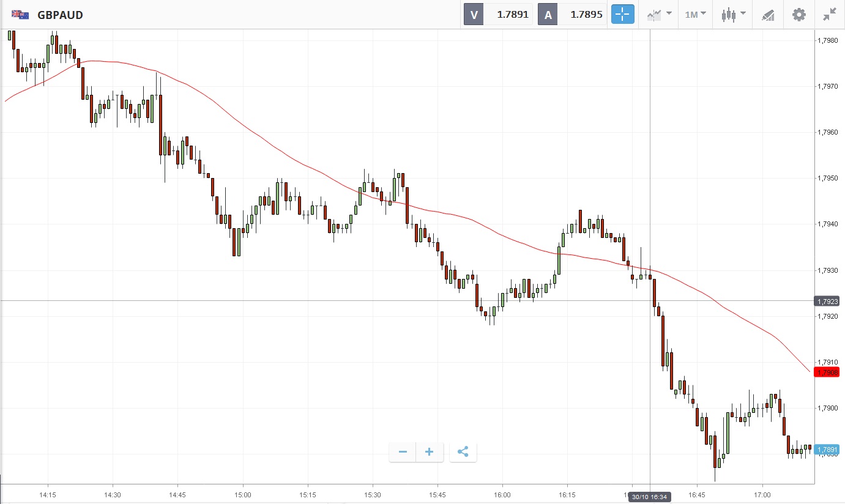Click the blue 1,7891 current price label
The height and width of the screenshot is (504, 845).
(x=827, y=449)
